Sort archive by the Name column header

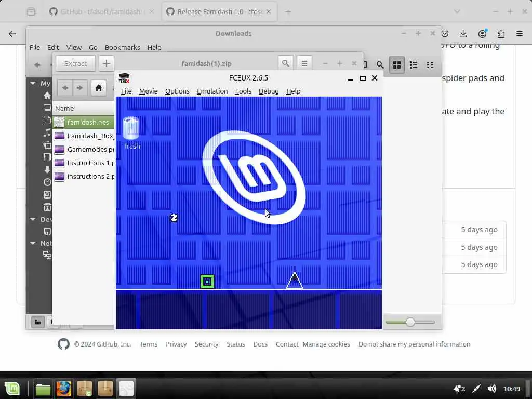pyautogui.click(x=84, y=108)
